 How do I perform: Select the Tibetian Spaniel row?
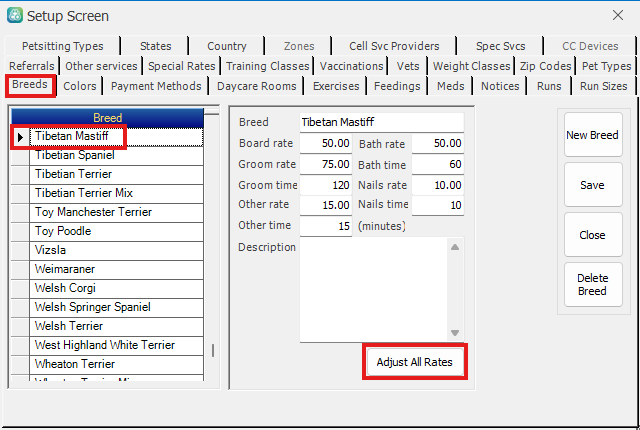[x=116, y=155]
